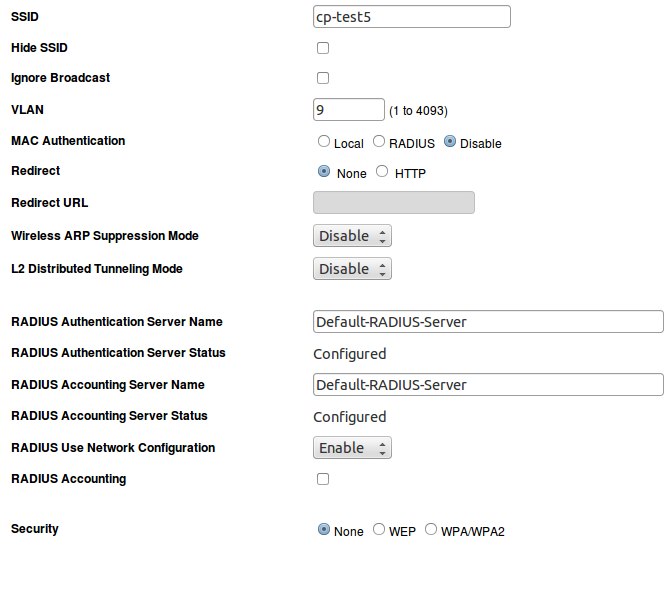This screenshot has width=669, height=591.
Task: Select None for Security
Action: pos(323,530)
